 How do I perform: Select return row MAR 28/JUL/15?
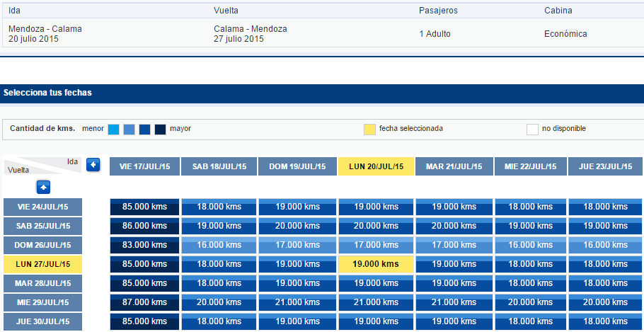42,284
